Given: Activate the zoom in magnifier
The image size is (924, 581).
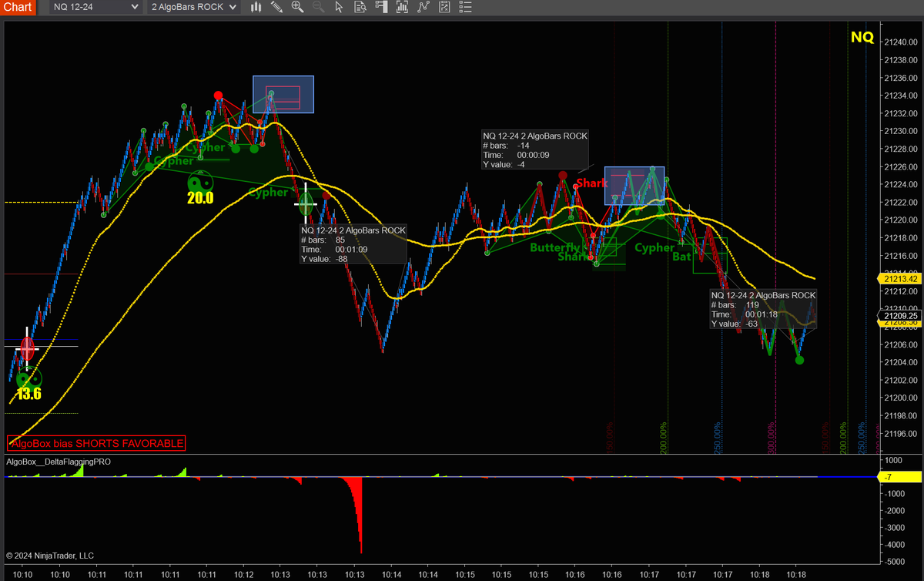Looking at the screenshot, I should coord(298,7).
